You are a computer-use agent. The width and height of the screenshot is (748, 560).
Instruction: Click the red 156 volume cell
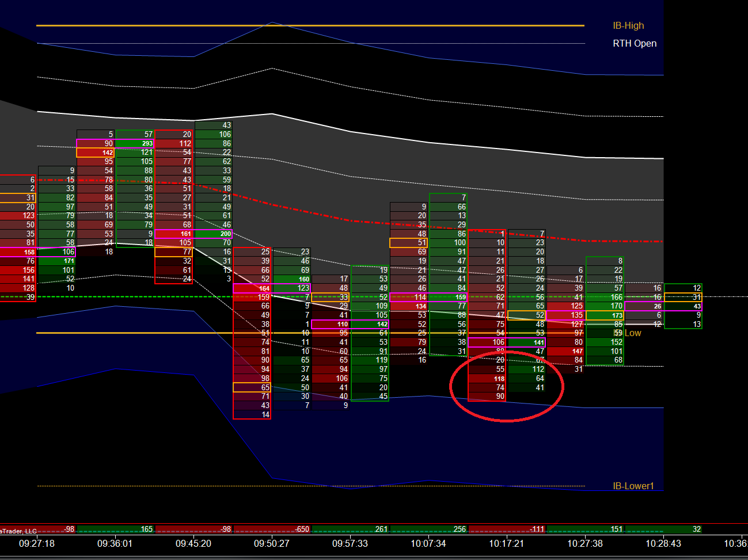18,270
